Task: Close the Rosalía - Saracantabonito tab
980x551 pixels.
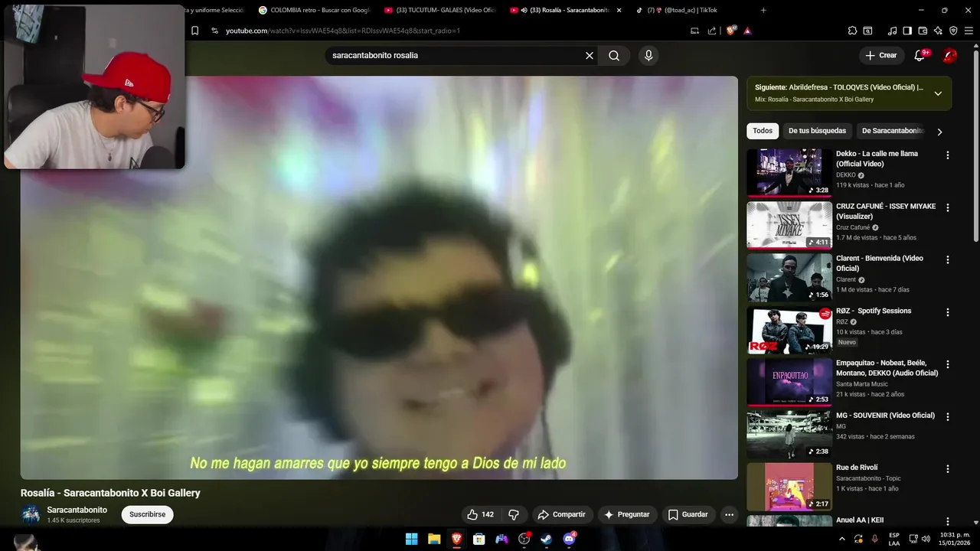Action: [619, 10]
